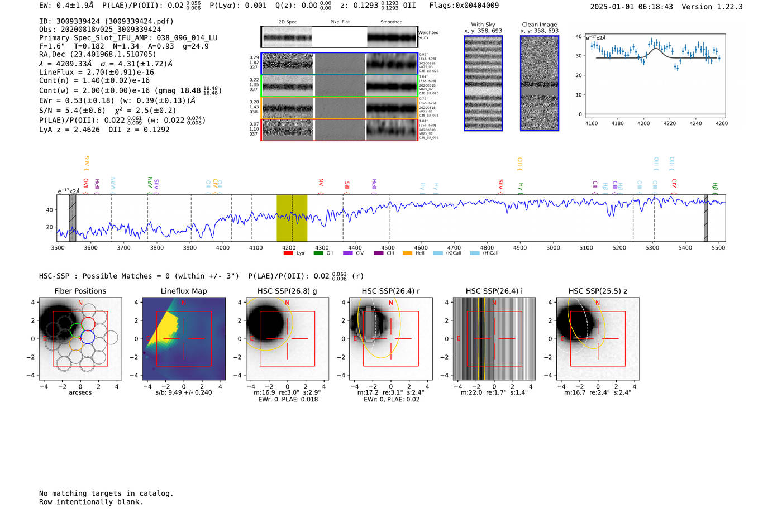Image resolution: width=782 pixels, height=532 pixels.
Task: Select the "s/b: 9.49 +/- 0.240" label
Action: click(x=184, y=392)
